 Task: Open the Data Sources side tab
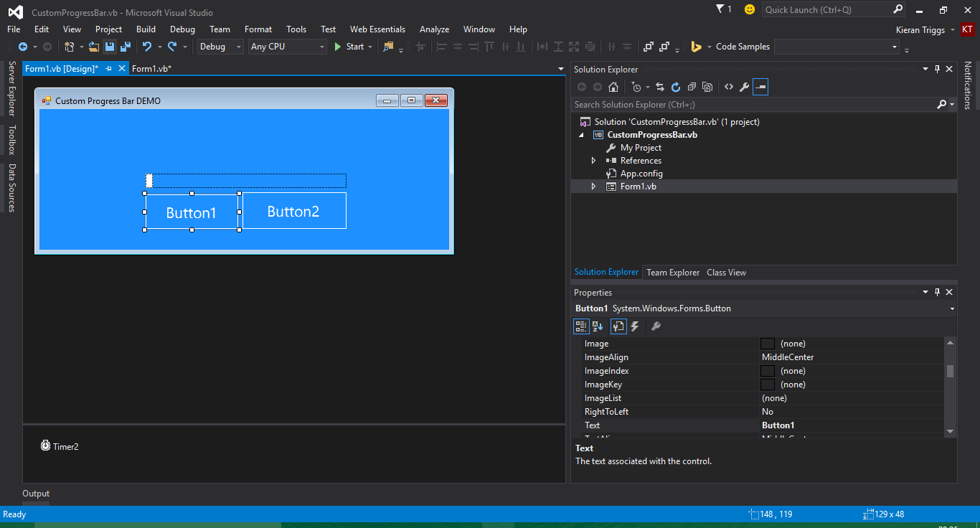click(x=11, y=188)
